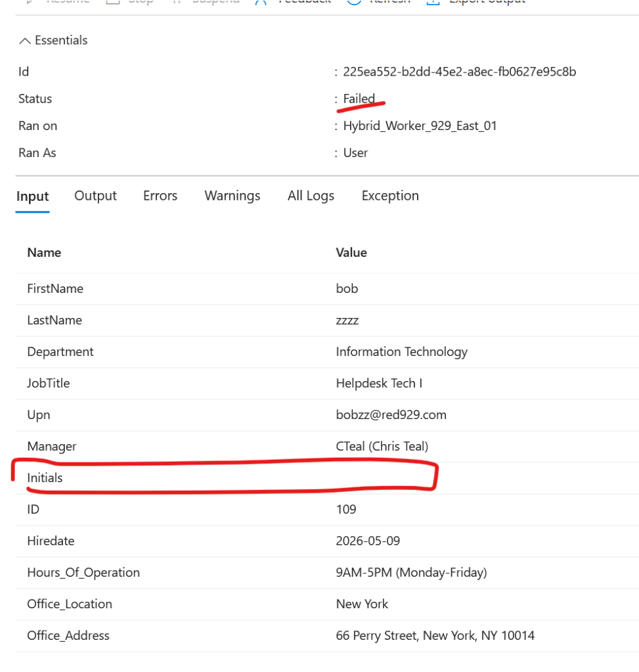Click the value 109
Viewport: 639px width, 672px height.
pyautogui.click(x=346, y=510)
